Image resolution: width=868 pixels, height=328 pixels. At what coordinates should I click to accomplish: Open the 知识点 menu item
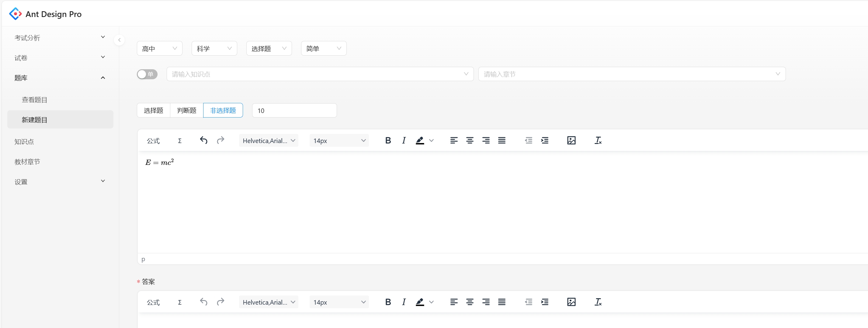pyautogui.click(x=60, y=142)
